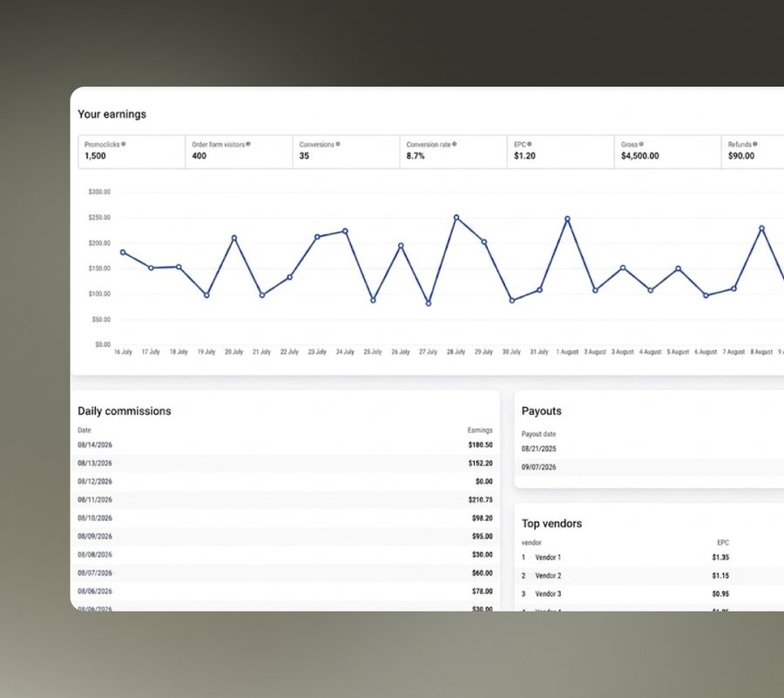Click the info icon next to the EPC stat
Image resolution: width=784 pixels, height=698 pixels.
530,144
